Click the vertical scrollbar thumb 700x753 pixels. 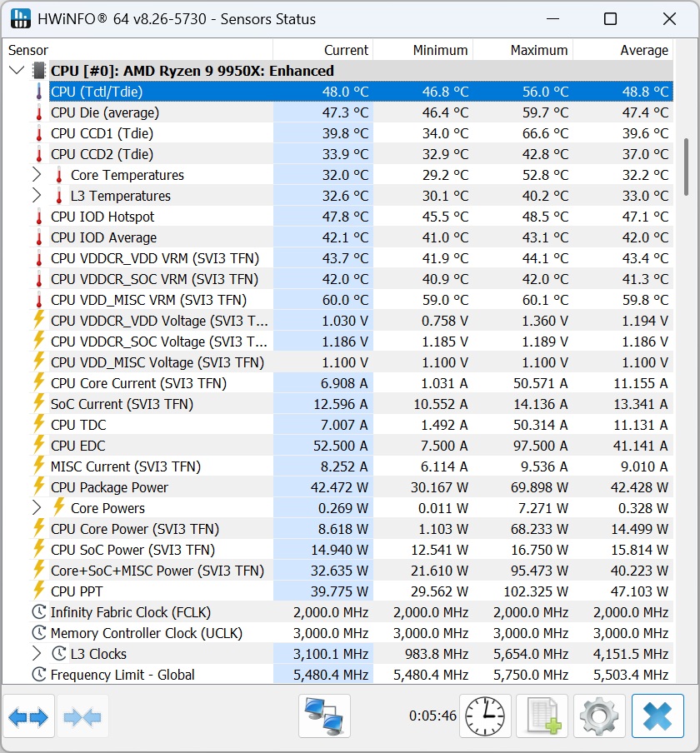click(x=686, y=167)
